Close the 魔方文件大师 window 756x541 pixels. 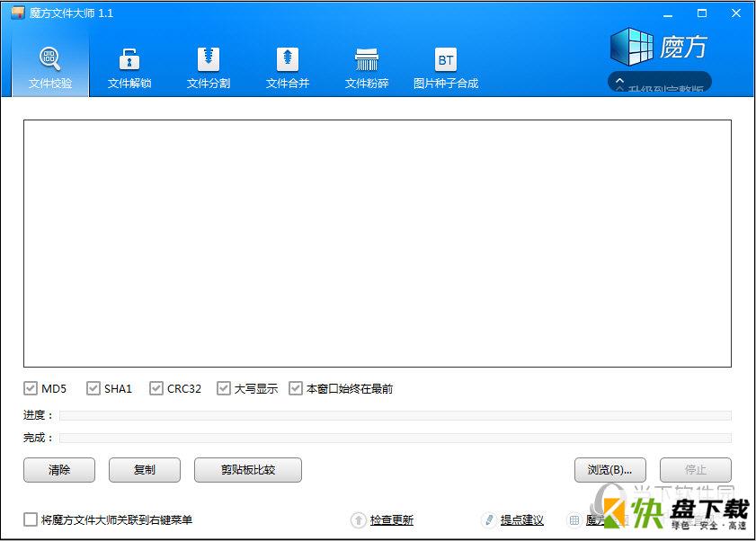coord(735,13)
